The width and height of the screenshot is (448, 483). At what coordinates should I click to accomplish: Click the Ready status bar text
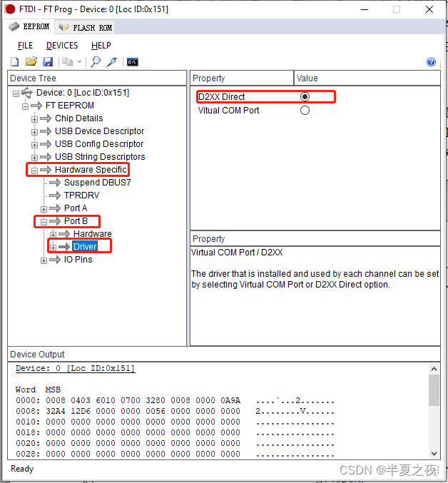click(22, 469)
